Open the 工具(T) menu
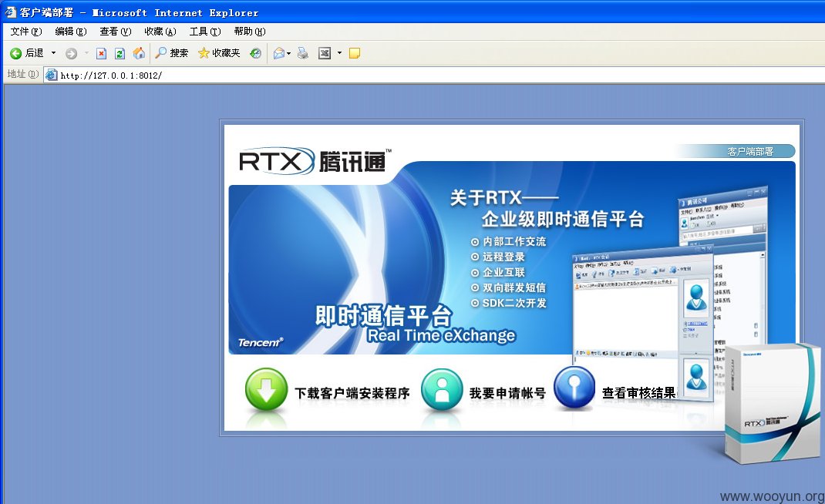 pyautogui.click(x=205, y=32)
